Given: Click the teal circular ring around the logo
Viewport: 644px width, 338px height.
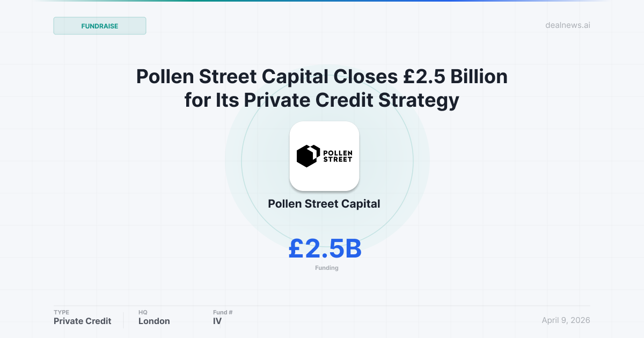Looking at the screenshot, I should (413, 161).
